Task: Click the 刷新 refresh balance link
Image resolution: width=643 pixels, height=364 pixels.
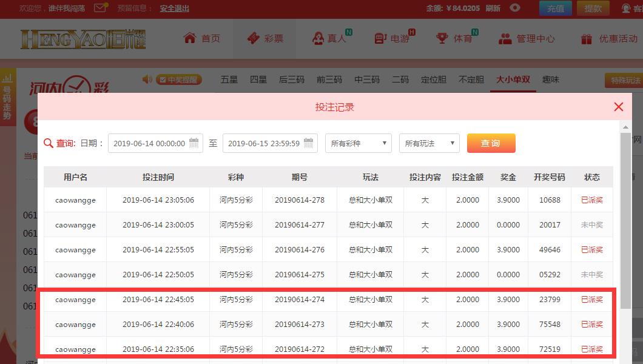Action: (493, 8)
